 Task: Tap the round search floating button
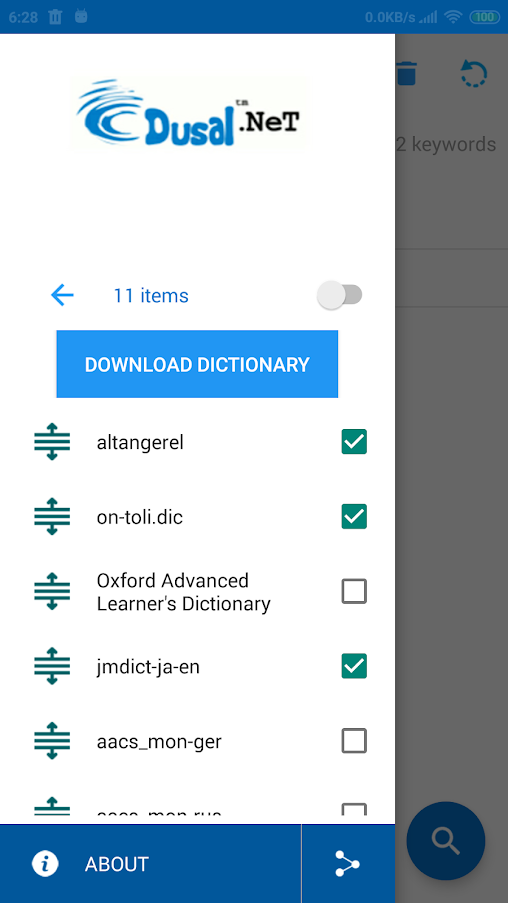pos(446,841)
